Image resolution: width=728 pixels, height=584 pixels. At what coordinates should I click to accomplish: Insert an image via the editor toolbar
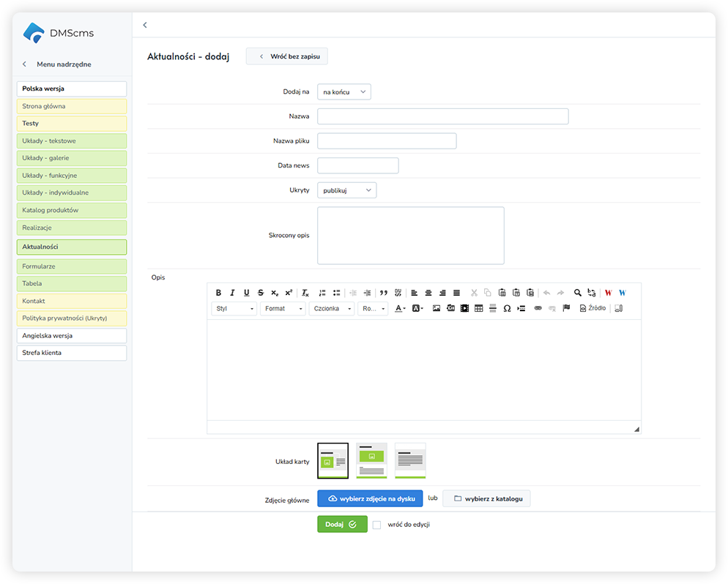coord(437,309)
